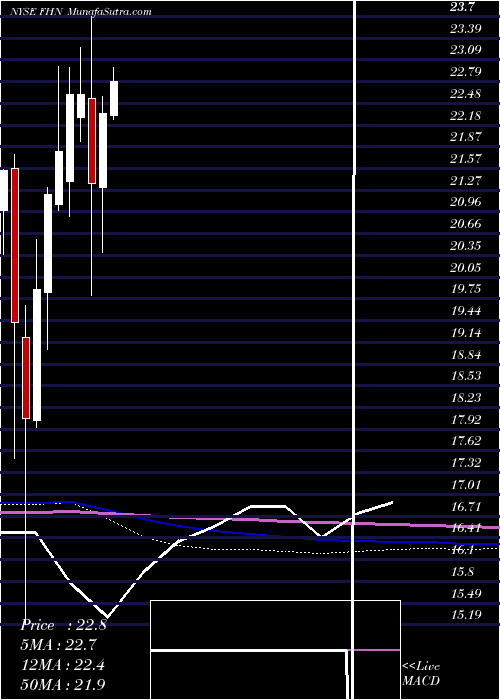Select the 23.7 price axis label
Image resolution: width=500 pixels, height=700 pixels.
coord(464,7)
